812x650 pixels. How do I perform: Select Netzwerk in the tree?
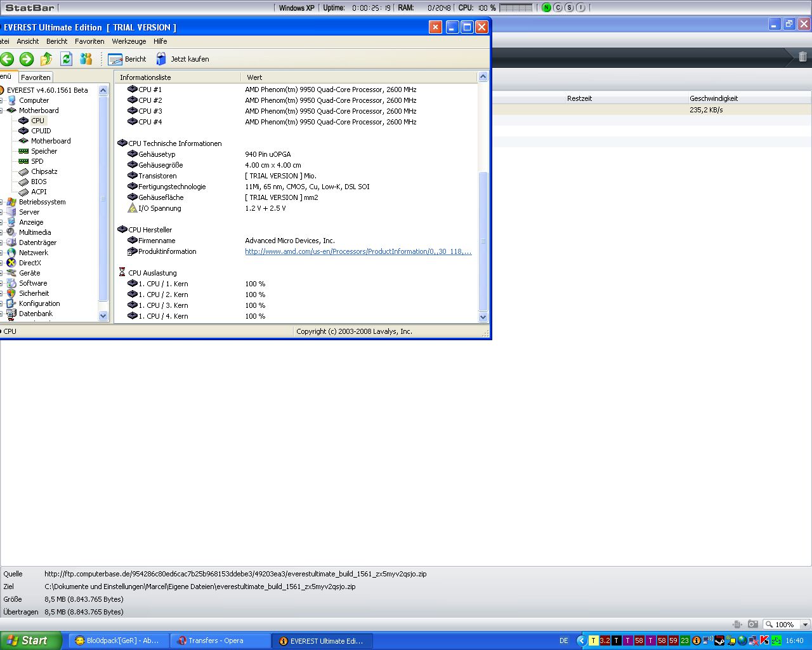pos(34,253)
